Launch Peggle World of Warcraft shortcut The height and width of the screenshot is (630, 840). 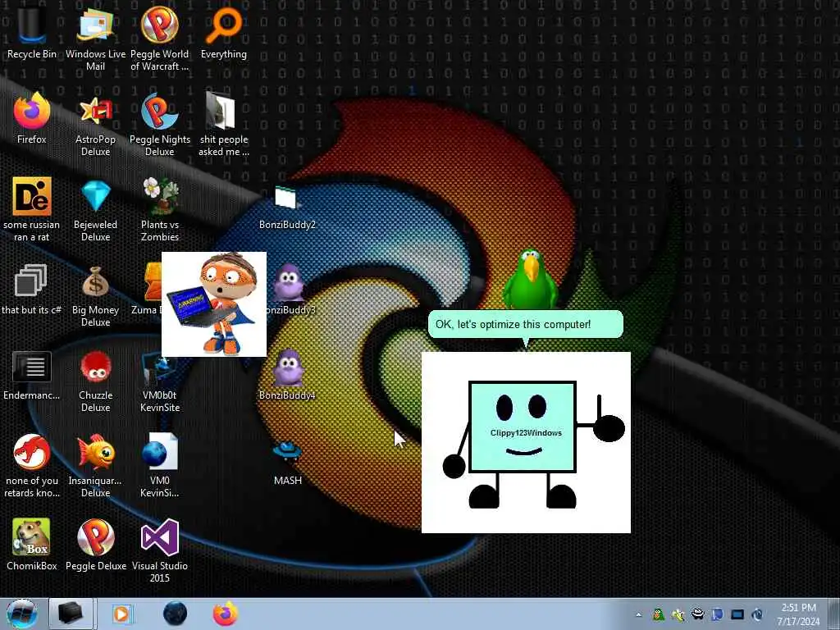tap(160, 38)
